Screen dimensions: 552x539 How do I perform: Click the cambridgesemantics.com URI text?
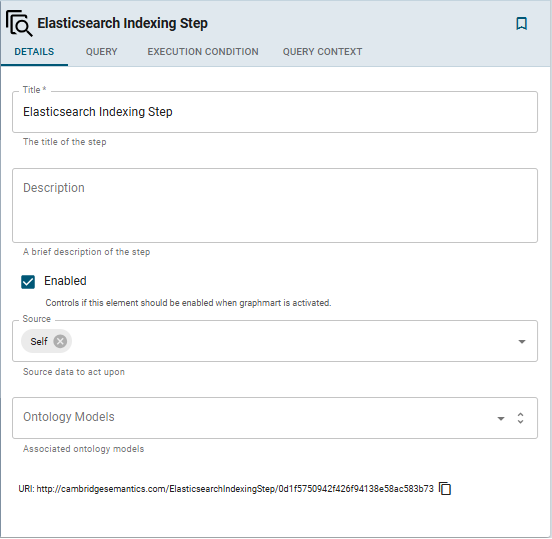pos(235,489)
